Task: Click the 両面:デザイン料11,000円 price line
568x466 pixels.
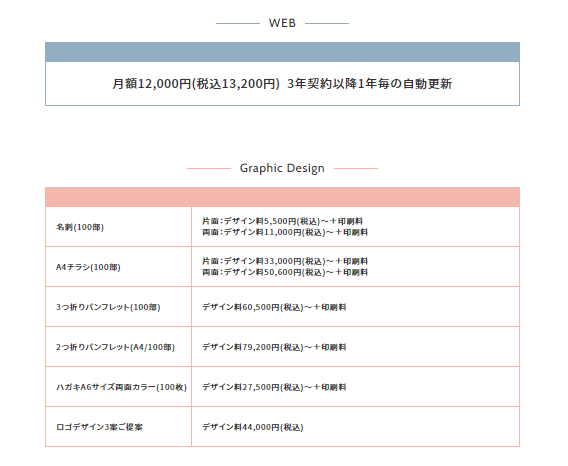Action: pyautogui.click(x=285, y=232)
